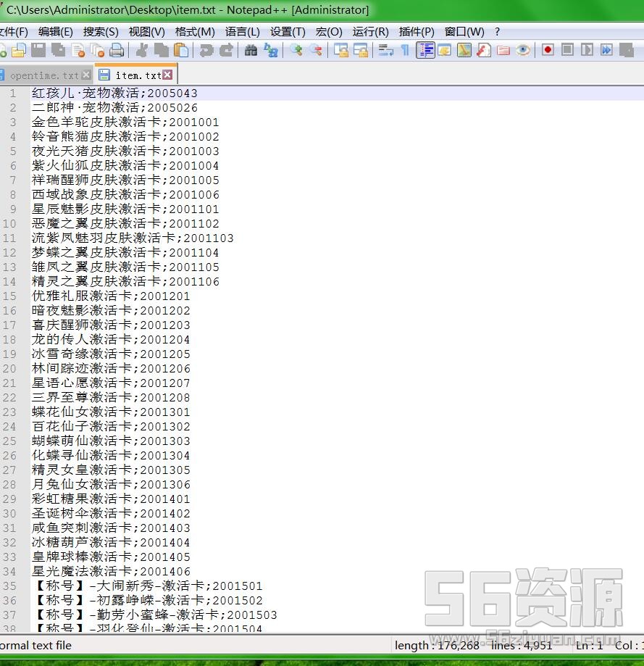Click line 11 ending with 2001103

133,238
